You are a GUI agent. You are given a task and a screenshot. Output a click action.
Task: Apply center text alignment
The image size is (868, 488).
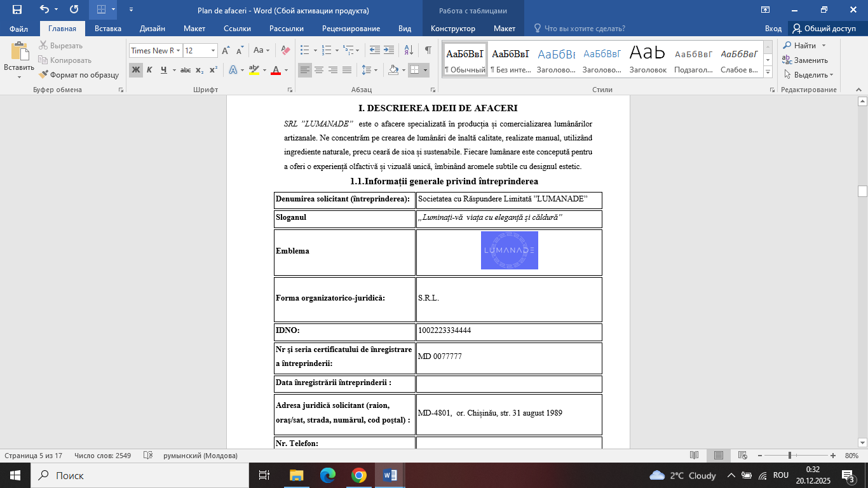click(x=319, y=70)
